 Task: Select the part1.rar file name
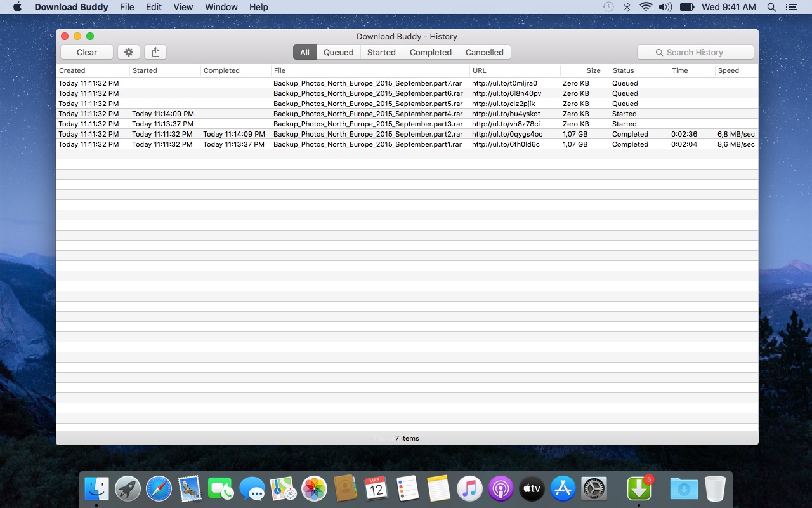[x=368, y=144]
